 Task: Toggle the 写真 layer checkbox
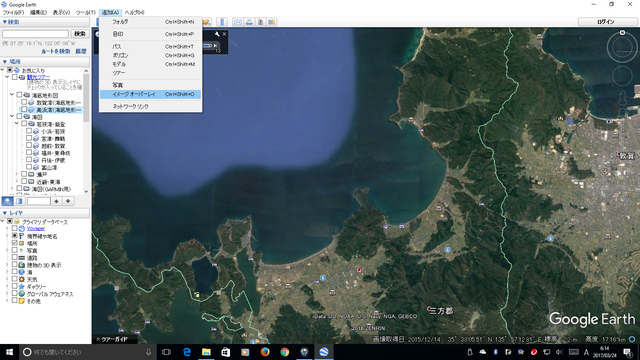coord(15,250)
